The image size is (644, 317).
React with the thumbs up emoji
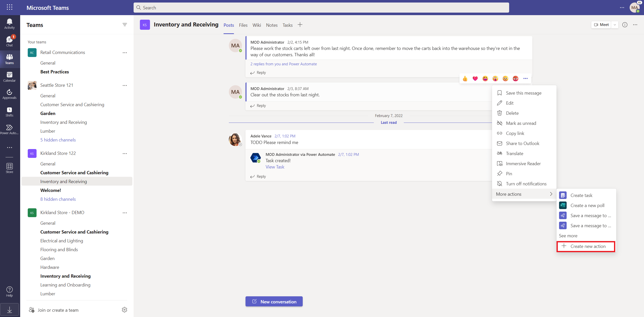click(x=465, y=78)
